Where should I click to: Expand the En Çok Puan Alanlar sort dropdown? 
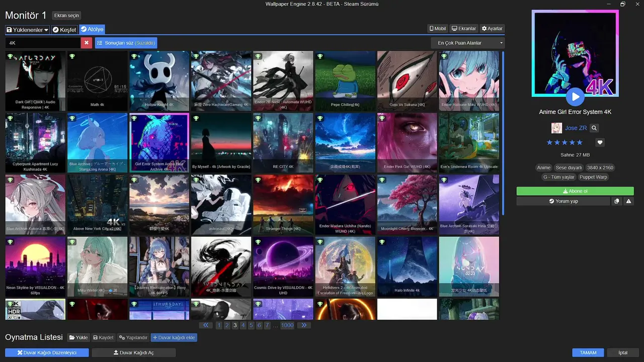[468, 43]
